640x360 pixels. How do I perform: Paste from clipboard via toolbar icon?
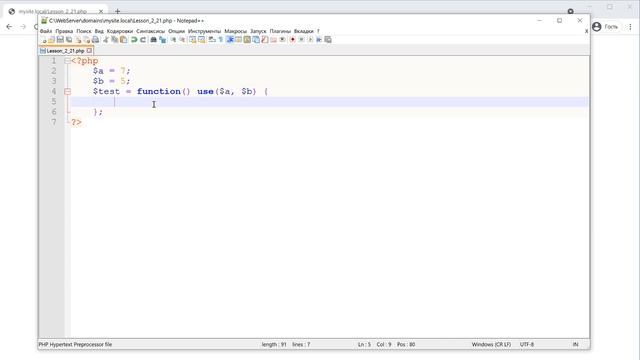(x=123, y=40)
